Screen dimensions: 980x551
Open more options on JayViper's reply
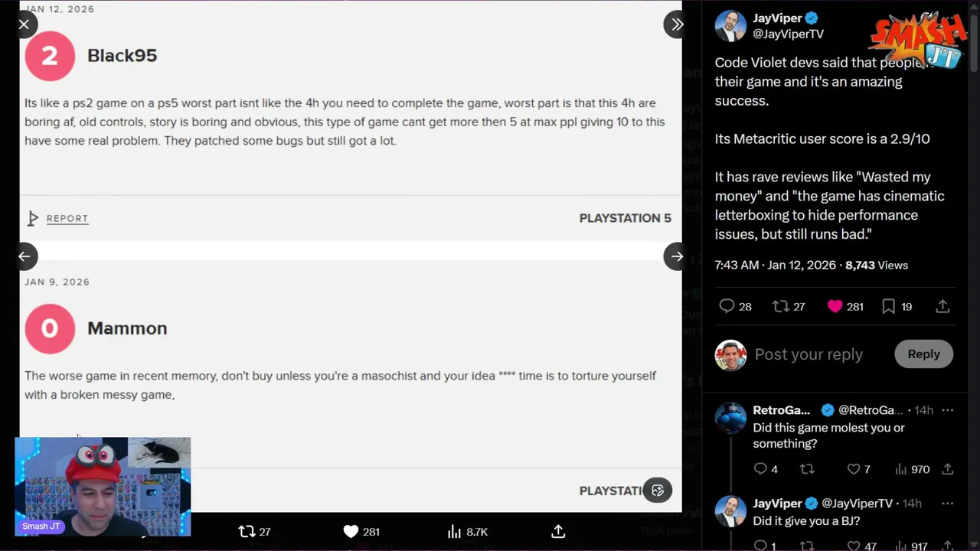(x=948, y=504)
